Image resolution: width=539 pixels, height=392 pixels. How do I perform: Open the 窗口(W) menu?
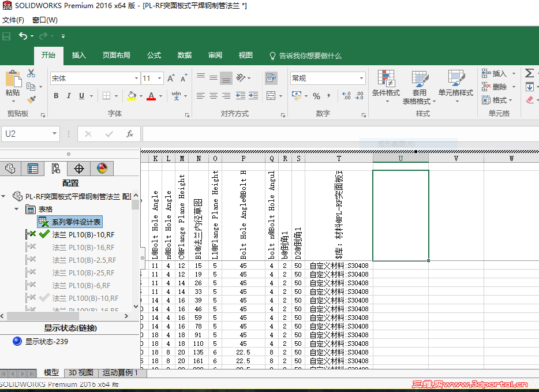pos(44,20)
